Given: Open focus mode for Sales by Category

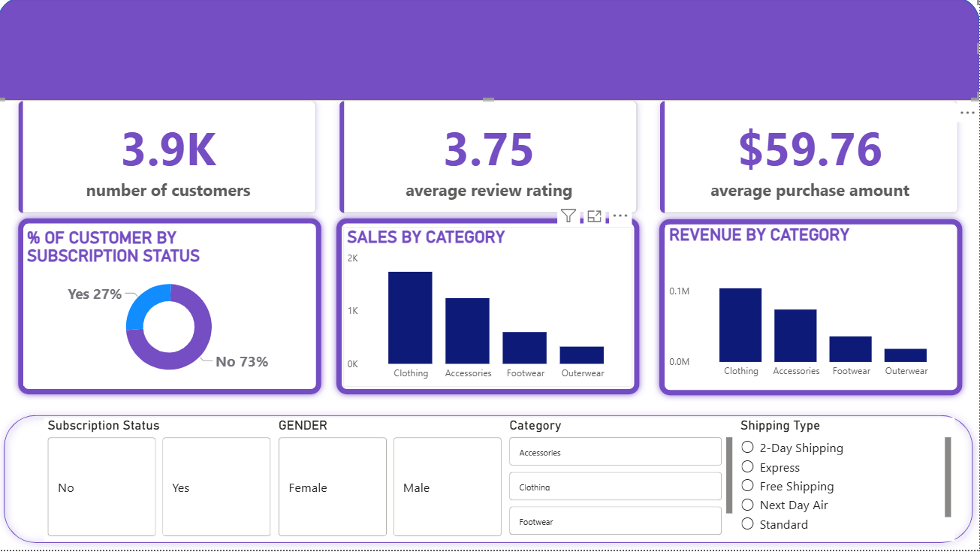Looking at the screenshot, I should point(594,216).
